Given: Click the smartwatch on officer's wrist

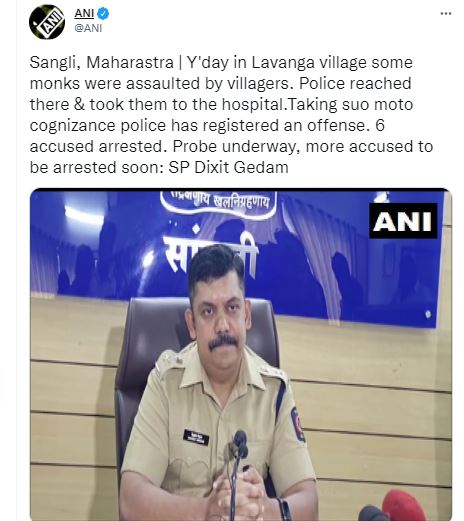Looking at the screenshot, I should [285, 509].
